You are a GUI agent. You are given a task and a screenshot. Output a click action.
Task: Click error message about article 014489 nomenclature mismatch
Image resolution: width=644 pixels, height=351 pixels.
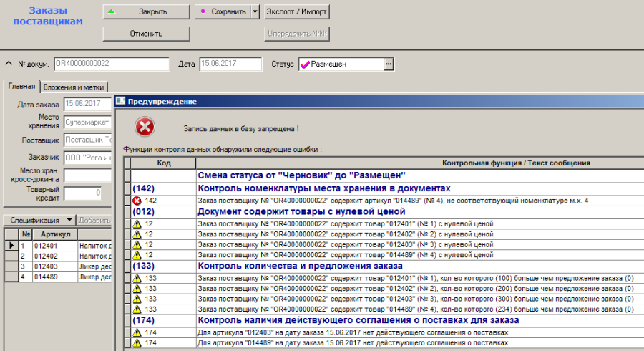(393, 201)
